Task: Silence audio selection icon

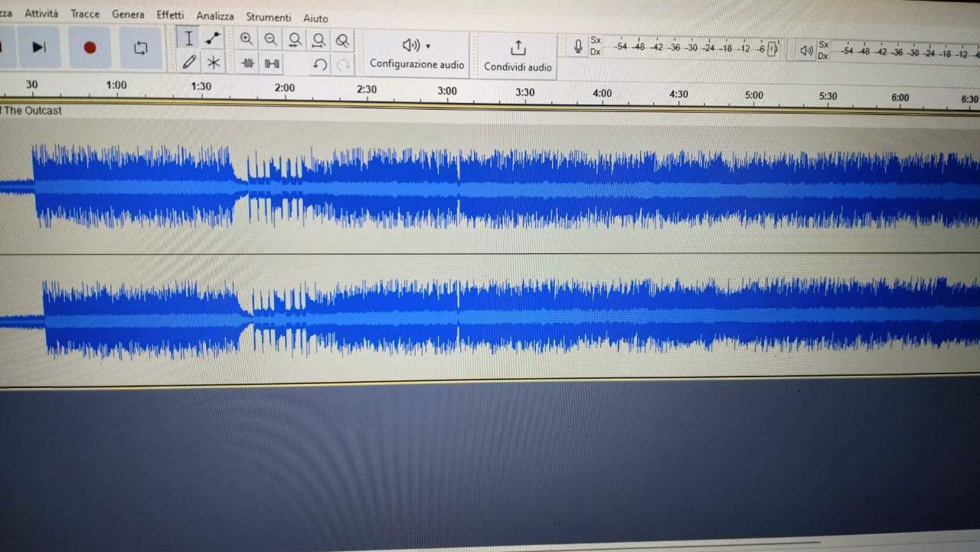Action: tap(272, 64)
